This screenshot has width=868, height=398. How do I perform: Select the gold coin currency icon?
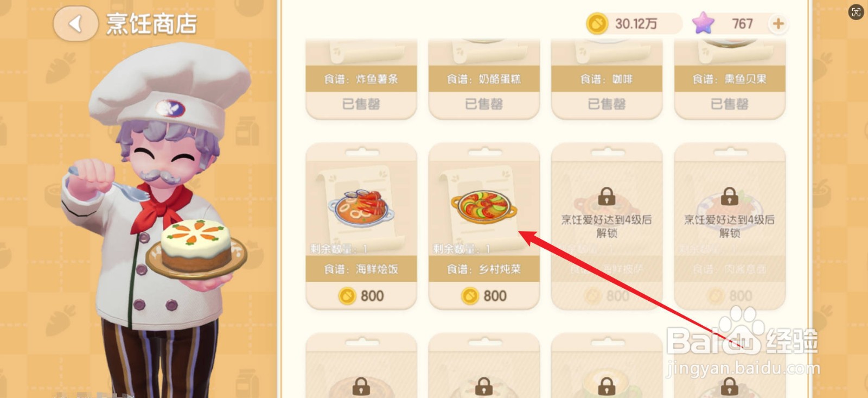pos(597,24)
